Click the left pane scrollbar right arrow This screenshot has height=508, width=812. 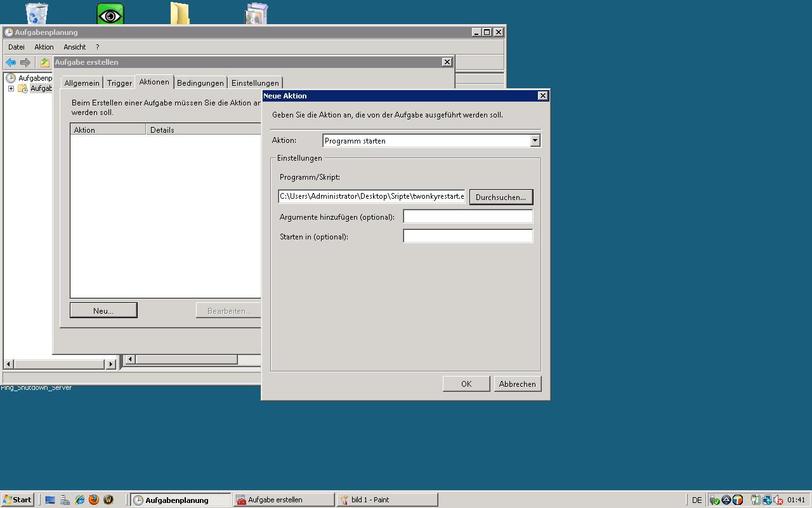pyautogui.click(x=111, y=364)
